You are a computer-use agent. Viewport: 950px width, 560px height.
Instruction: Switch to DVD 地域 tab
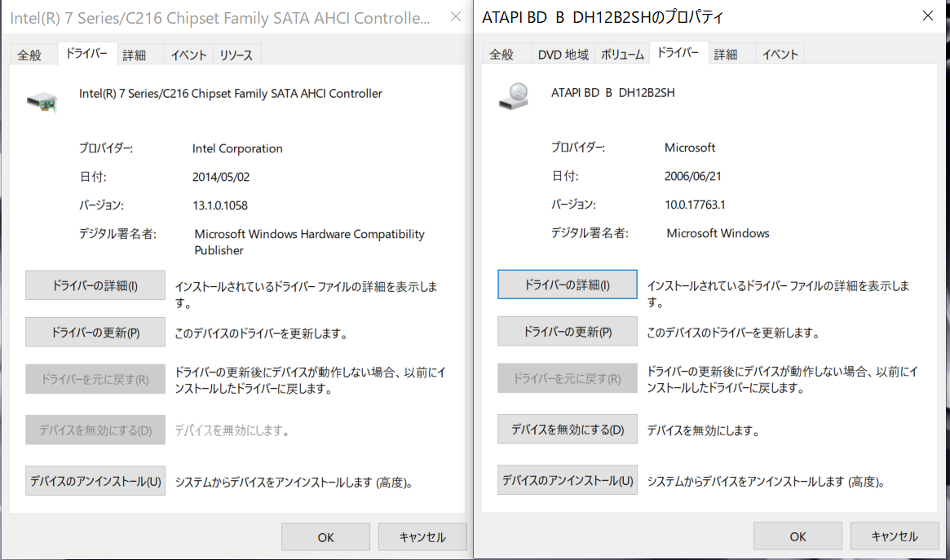point(563,55)
